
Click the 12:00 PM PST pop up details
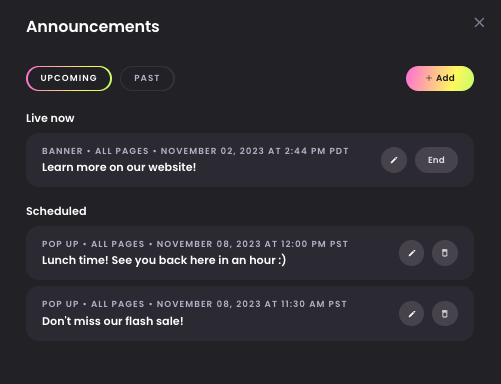195,244
